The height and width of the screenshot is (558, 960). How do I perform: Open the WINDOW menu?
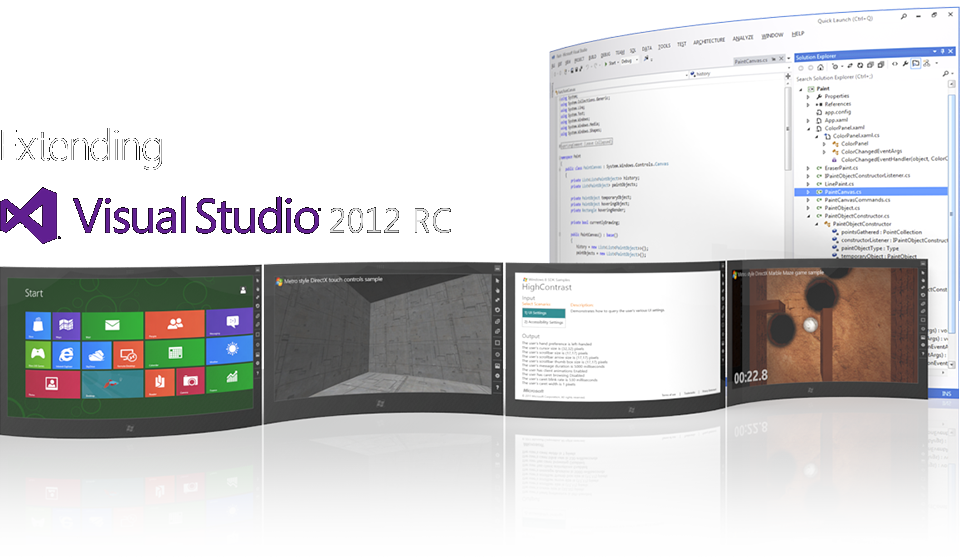tap(772, 36)
